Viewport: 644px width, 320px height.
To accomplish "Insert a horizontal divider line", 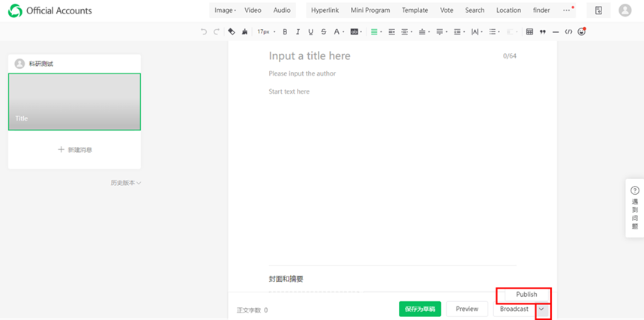I will [556, 32].
